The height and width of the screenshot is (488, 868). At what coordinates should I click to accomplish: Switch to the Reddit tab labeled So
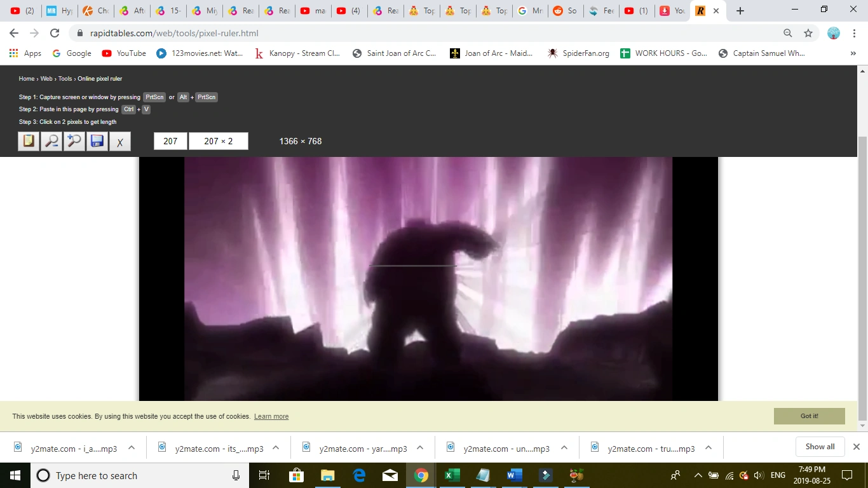[x=566, y=11]
